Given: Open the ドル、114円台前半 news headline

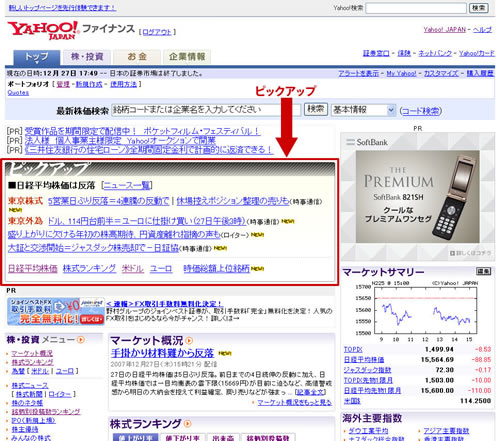Looking at the screenshot, I should [147, 221].
